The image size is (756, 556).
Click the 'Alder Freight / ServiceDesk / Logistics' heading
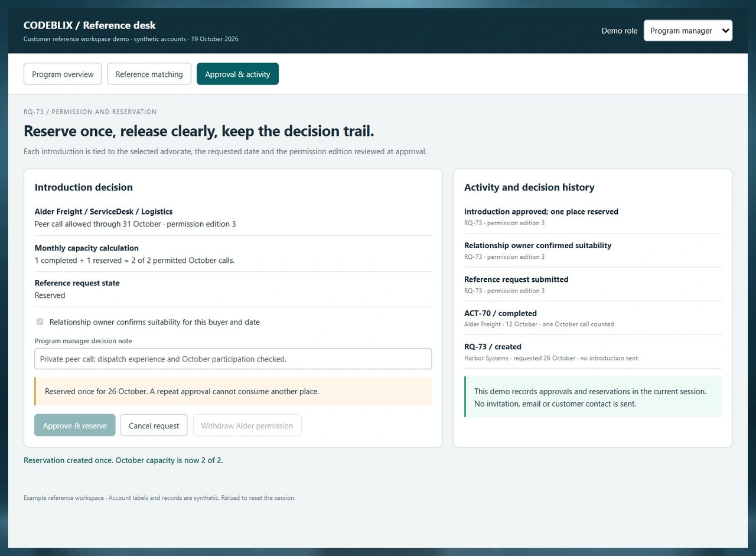(104, 212)
